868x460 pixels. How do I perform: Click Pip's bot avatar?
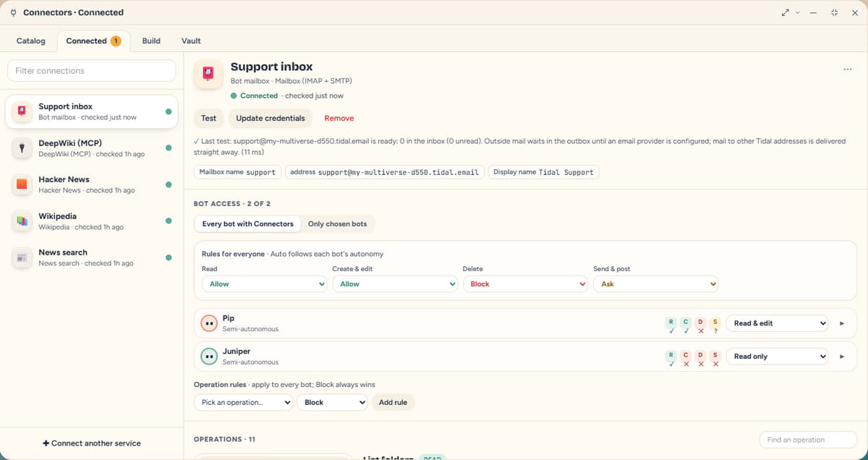tap(209, 323)
